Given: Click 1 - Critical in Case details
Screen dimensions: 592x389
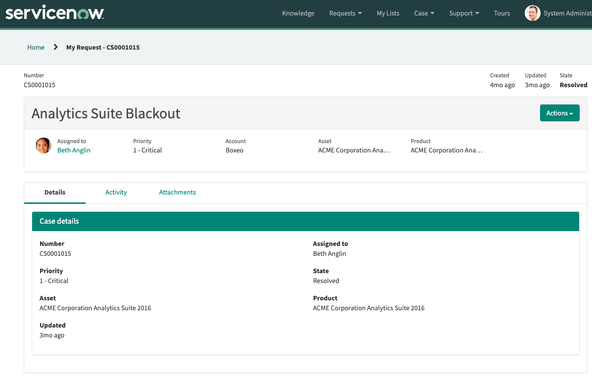Looking at the screenshot, I should (x=54, y=281).
